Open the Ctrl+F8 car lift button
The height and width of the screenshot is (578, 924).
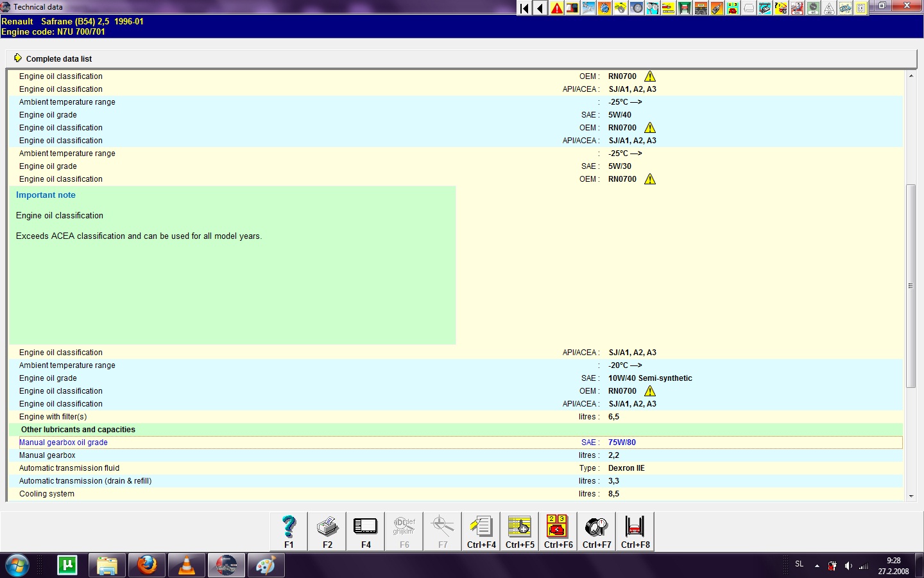(635, 531)
